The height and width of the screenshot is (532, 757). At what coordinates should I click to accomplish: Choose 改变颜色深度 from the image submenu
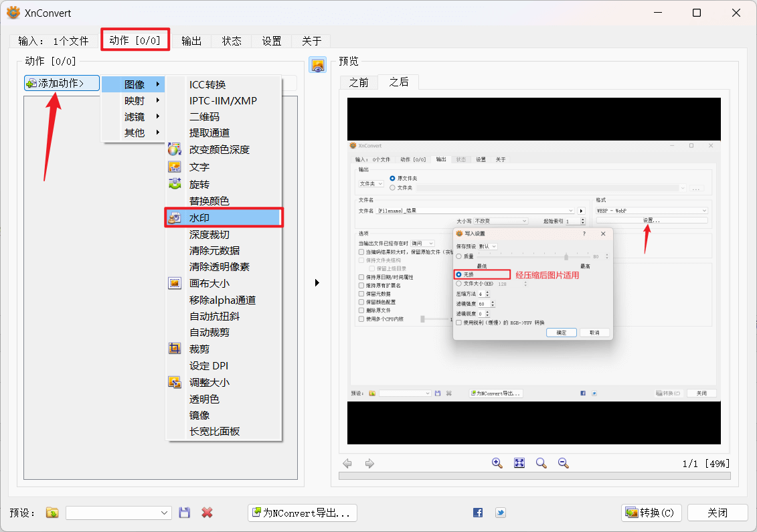(224, 150)
